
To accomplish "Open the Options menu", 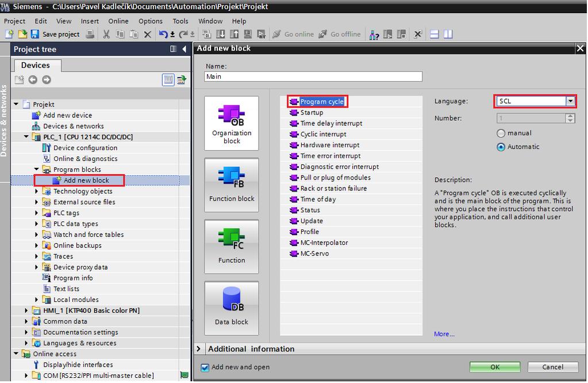I will [151, 21].
